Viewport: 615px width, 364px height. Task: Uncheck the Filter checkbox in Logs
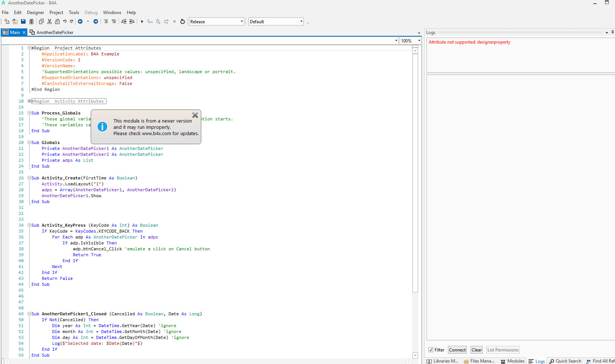[431, 350]
